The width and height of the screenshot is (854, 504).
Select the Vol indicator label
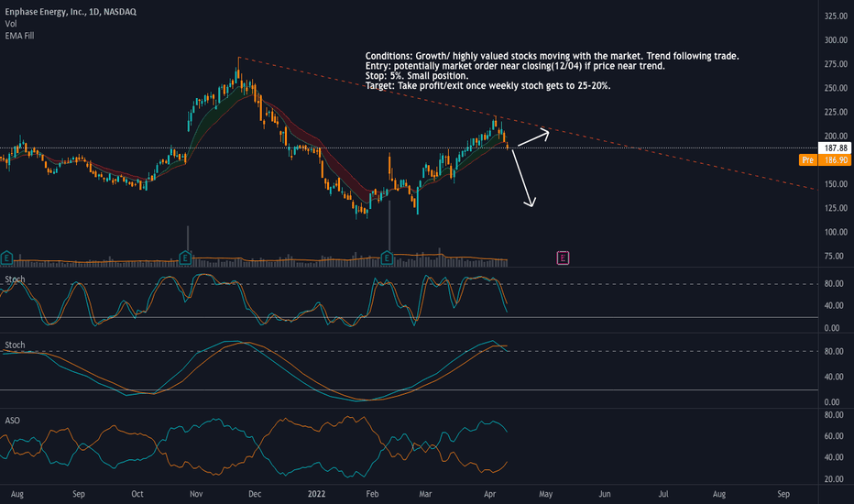11,24
